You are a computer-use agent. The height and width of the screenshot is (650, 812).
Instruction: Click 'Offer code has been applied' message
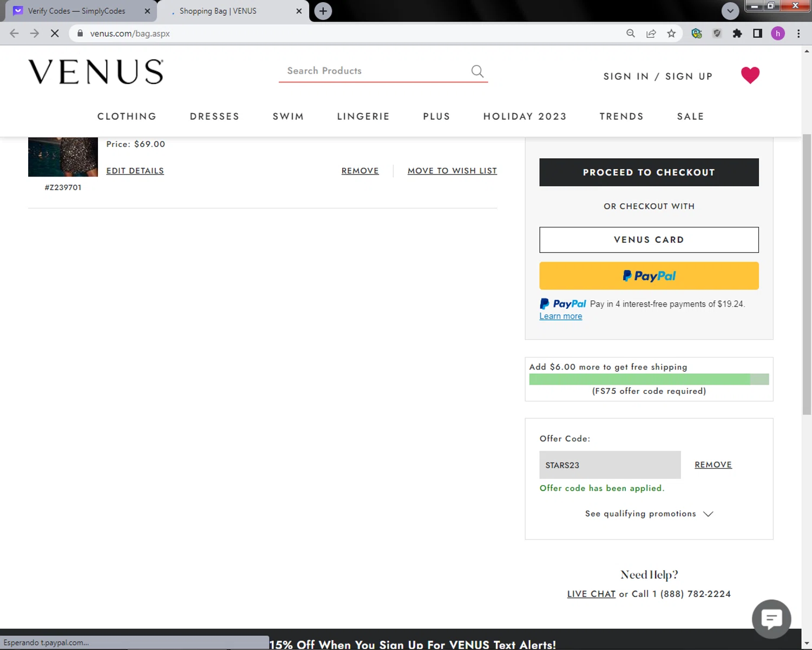[602, 488]
